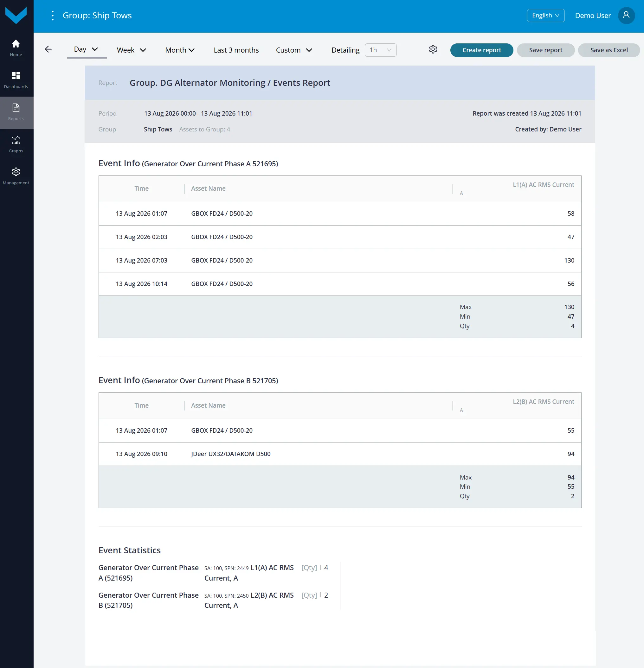Click the Save as Excel button
The image size is (644, 668).
pos(609,50)
